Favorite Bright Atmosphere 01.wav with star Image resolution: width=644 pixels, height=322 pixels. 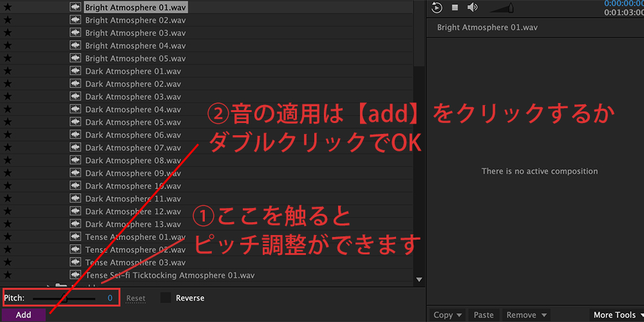pyautogui.click(x=7, y=7)
